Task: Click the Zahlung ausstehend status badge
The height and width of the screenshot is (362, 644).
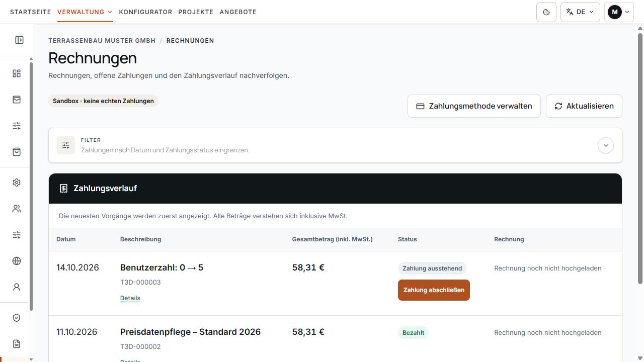Action: 432,268
